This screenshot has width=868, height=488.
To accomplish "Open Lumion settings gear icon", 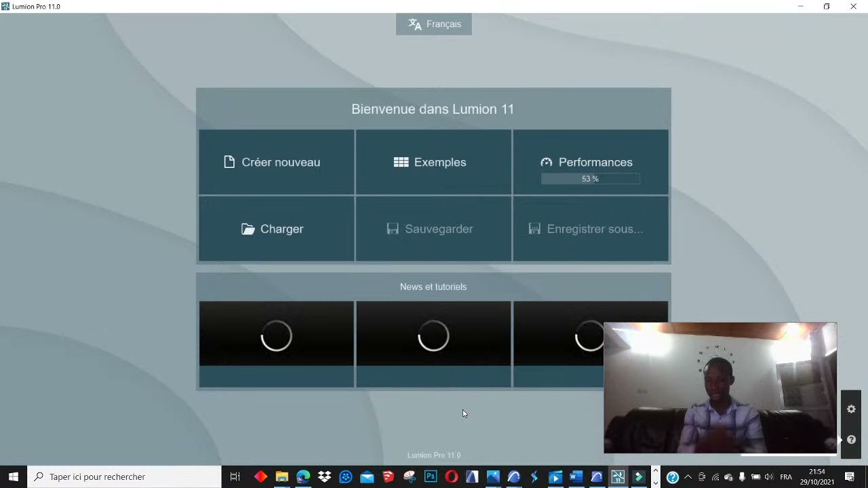I will click(x=851, y=409).
